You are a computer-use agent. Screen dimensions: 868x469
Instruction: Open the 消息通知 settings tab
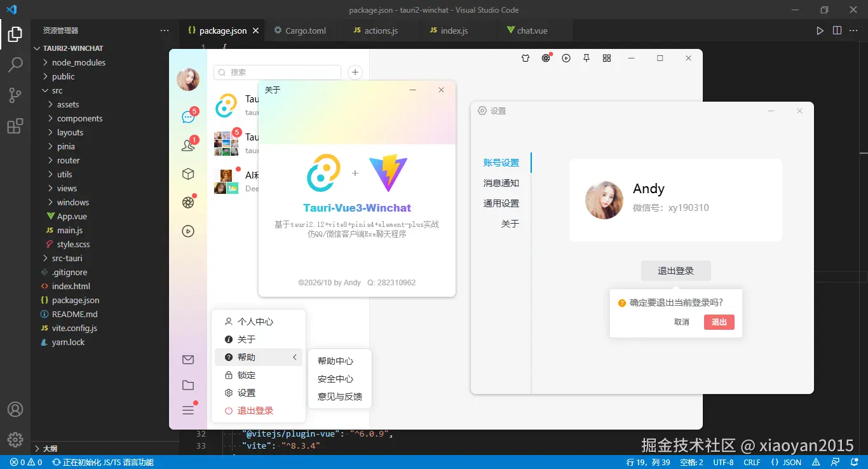tap(501, 183)
